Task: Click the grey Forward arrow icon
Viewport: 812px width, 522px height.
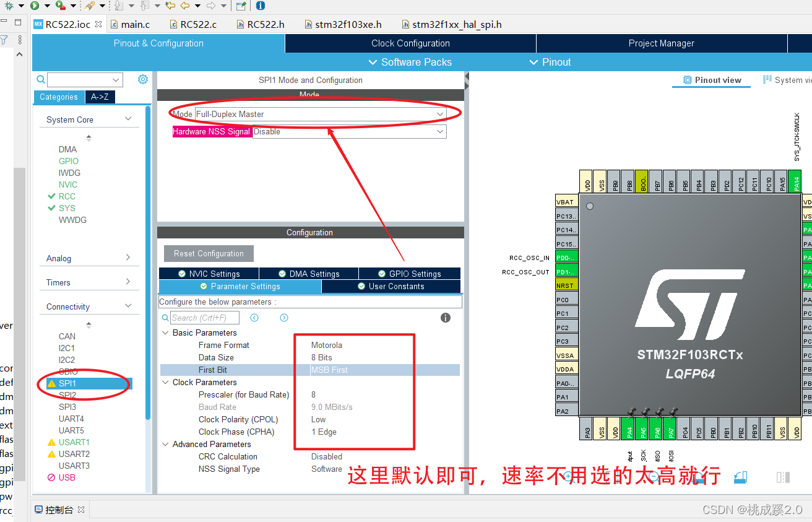Action: coord(210,6)
